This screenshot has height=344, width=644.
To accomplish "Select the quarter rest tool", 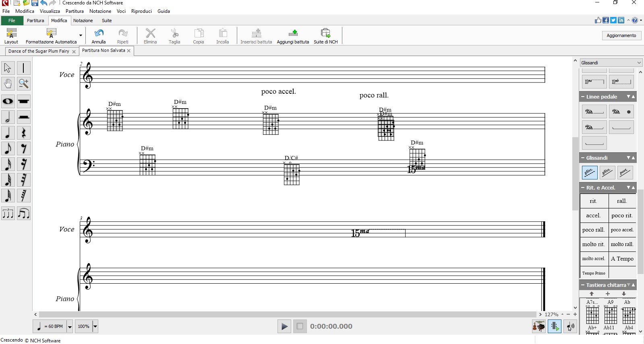I will pos(24,133).
